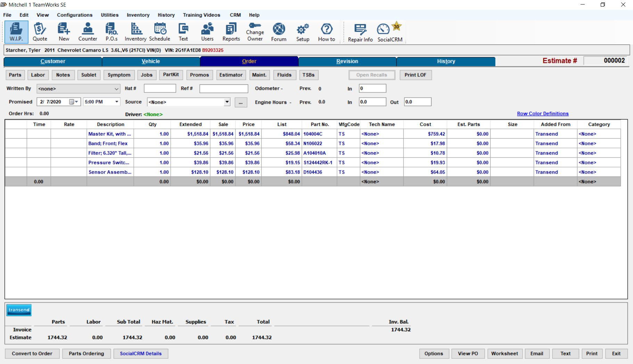Open the Schedule calendar icon

point(159,32)
